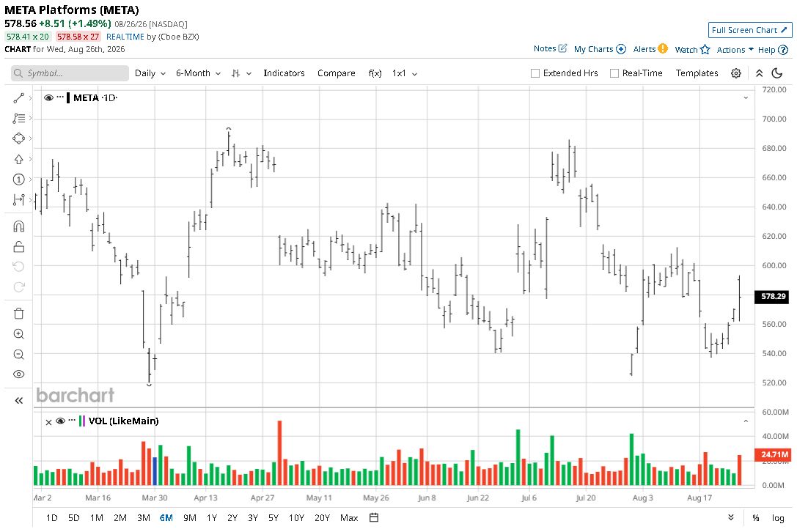Open Help question icon

pyautogui.click(x=783, y=50)
